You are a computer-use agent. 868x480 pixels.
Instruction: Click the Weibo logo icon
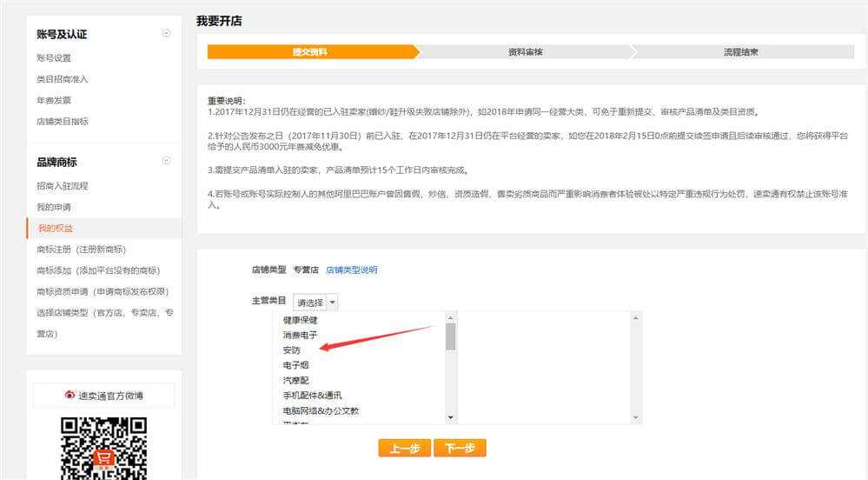pyautogui.click(x=70, y=396)
